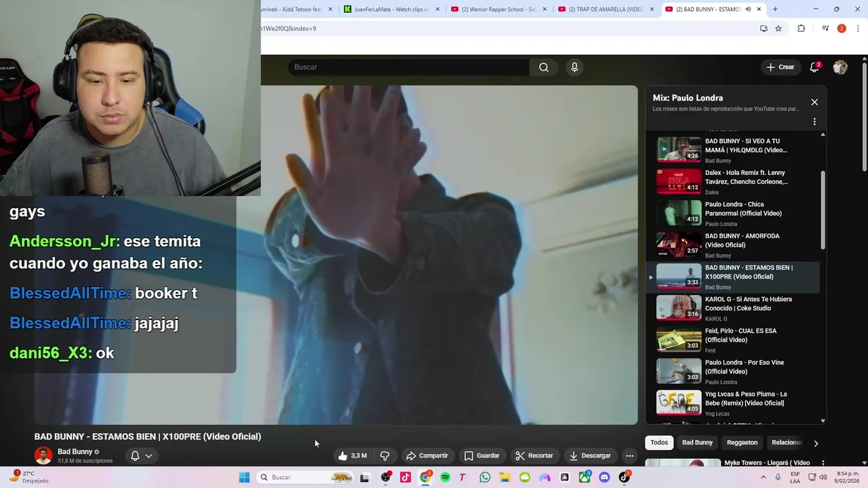Play Feid, Pirlo - CUAL ES ESA

pos(733,340)
